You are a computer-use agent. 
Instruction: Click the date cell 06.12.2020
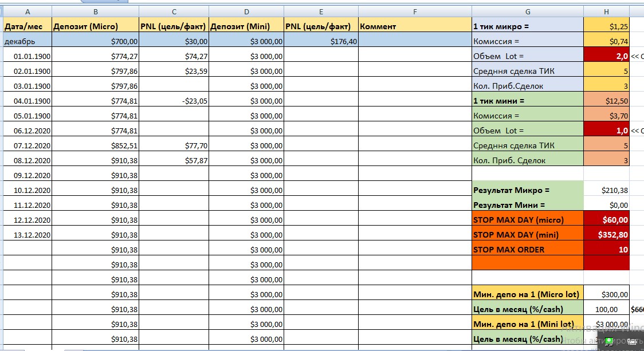[28, 129]
